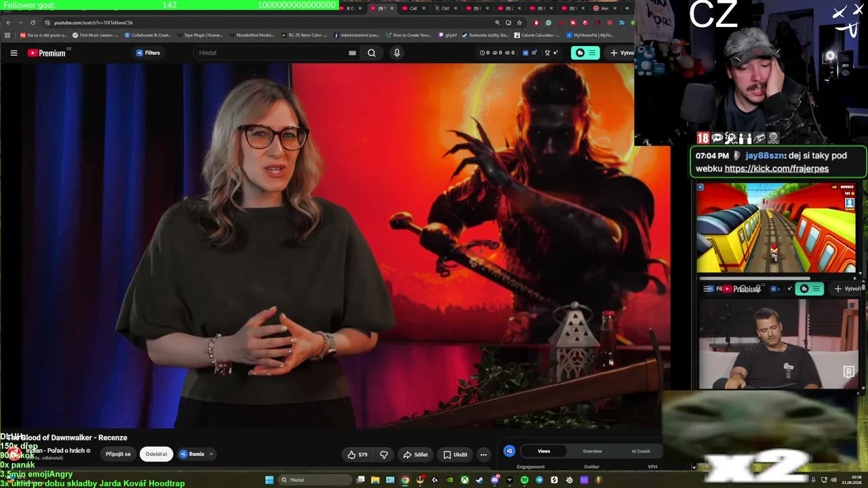Go back in browser history
The image size is (868, 488).
[8, 22]
